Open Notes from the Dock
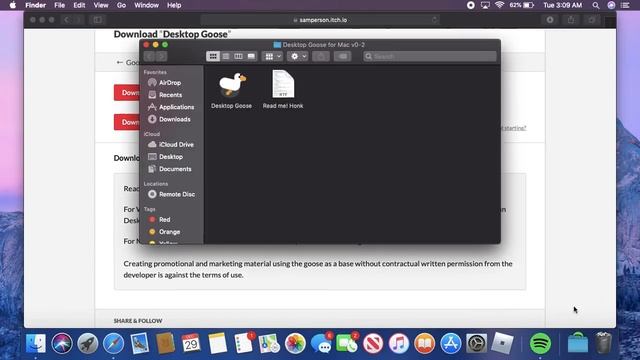This screenshot has width=640, height=360. tap(217, 343)
